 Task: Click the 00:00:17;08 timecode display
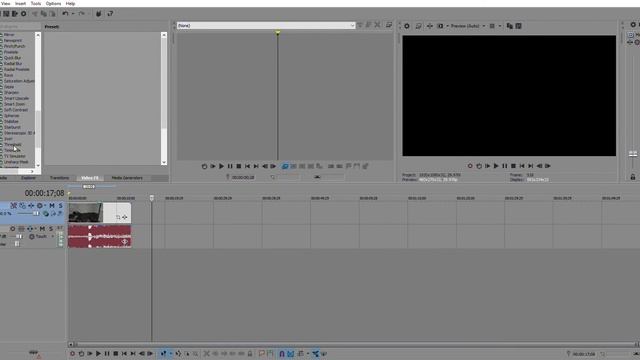[44, 193]
